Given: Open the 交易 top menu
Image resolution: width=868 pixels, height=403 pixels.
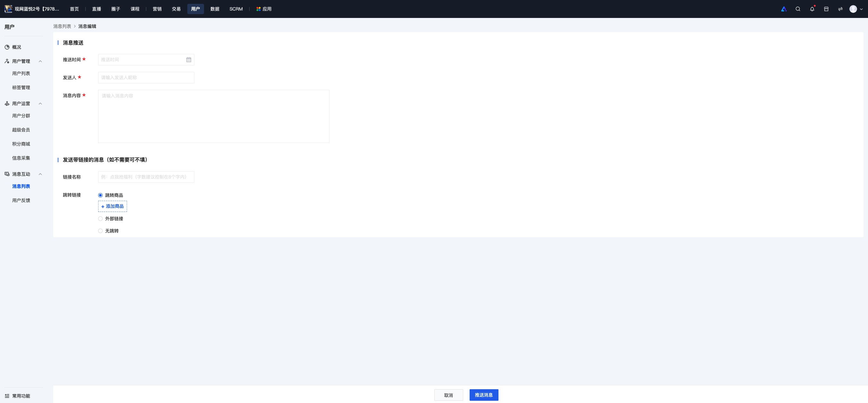Looking at the screenshot, I should pos(176,9).
